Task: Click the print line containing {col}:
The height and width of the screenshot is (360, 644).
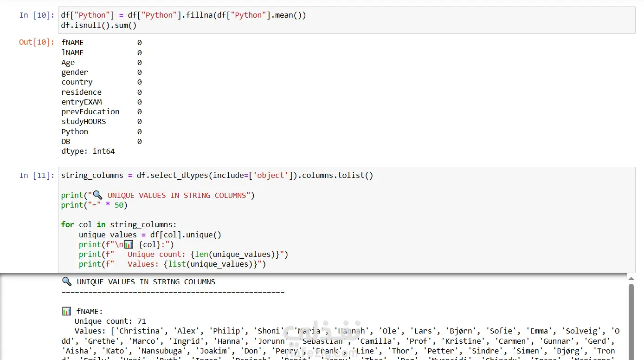Action: point(126,245)
